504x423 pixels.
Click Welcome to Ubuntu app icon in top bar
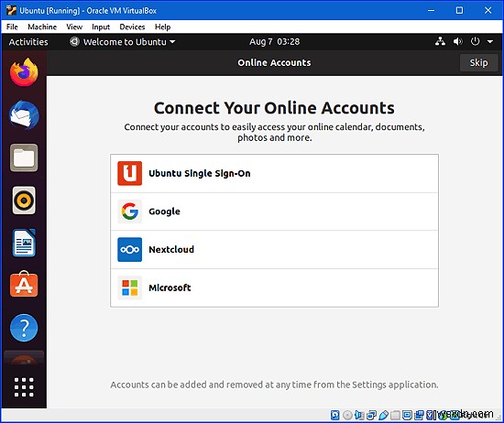point(74,41)
